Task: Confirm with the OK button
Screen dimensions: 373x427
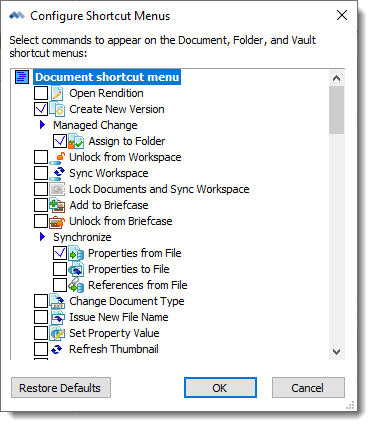Action: [220, 388]
